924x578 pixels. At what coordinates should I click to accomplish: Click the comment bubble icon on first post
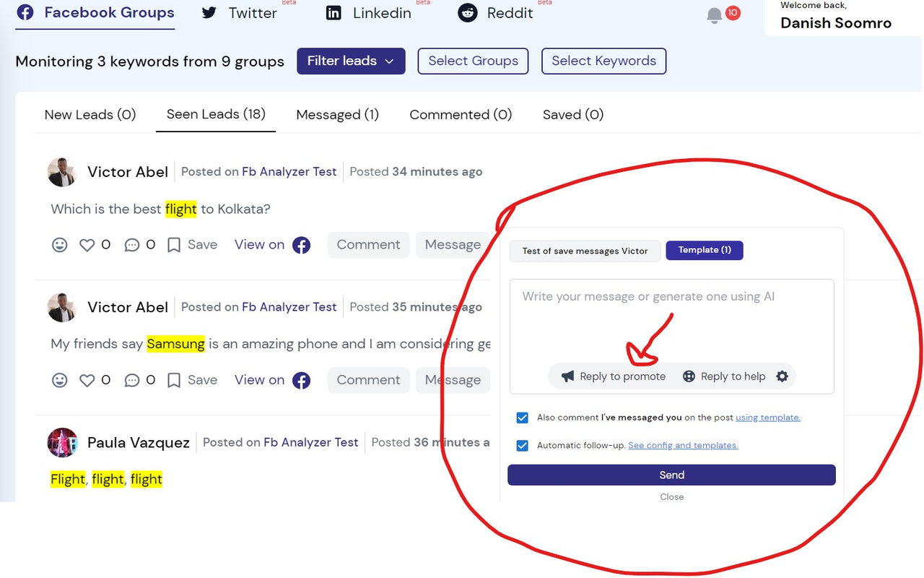[x=131, y=246]
